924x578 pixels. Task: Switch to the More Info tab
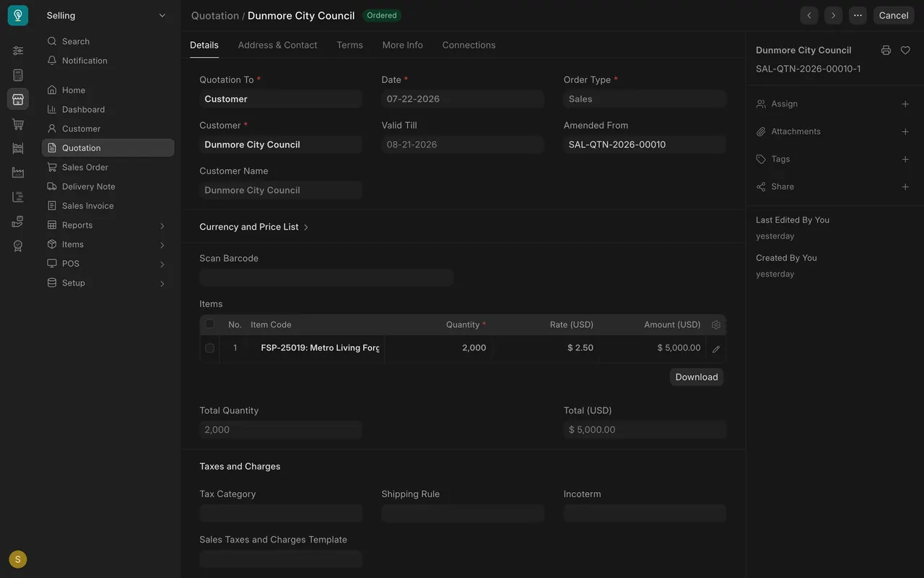[x=403, y=45]
